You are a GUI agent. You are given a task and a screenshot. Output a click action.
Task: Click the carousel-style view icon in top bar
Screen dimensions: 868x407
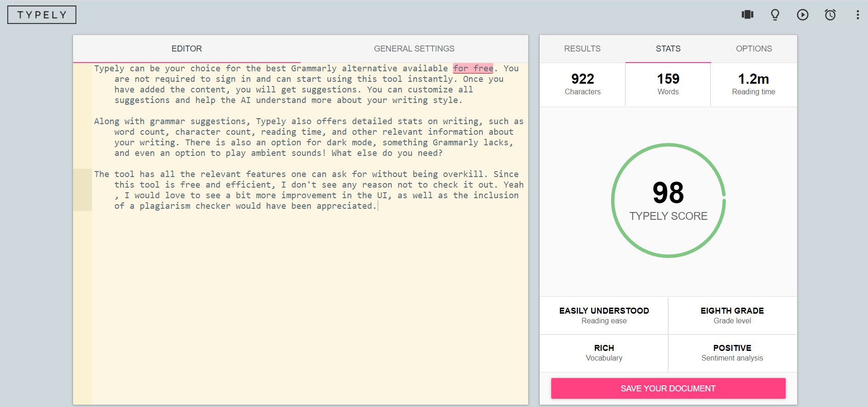(748, 15)
